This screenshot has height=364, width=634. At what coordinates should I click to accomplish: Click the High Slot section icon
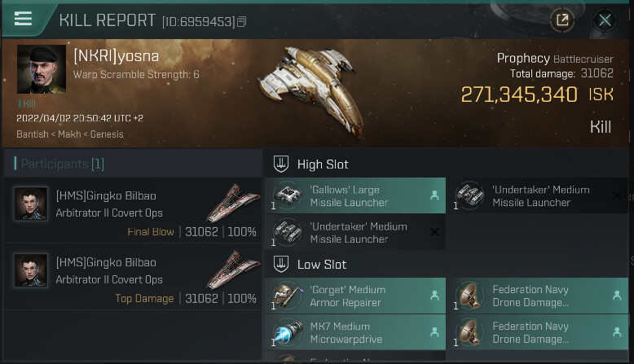coord(281,164)
